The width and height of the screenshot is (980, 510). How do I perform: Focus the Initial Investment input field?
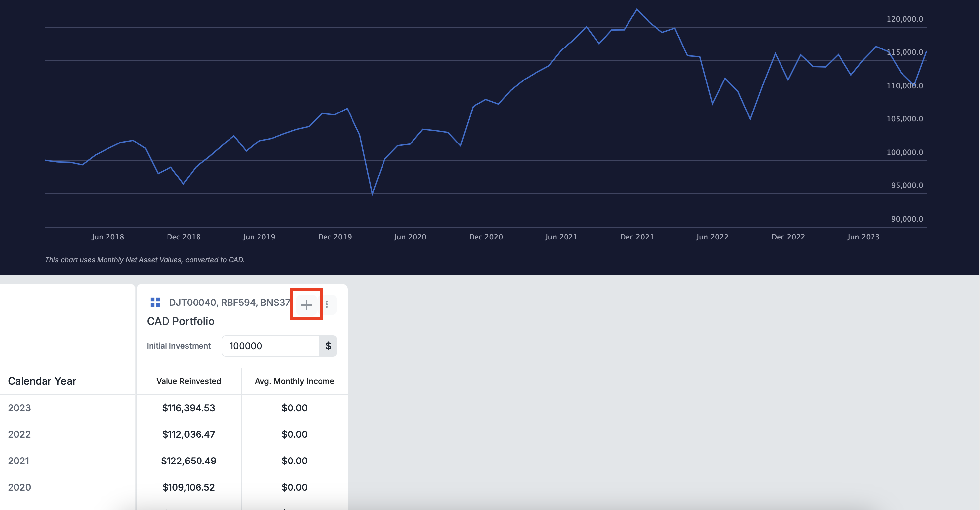click(270, 346)
